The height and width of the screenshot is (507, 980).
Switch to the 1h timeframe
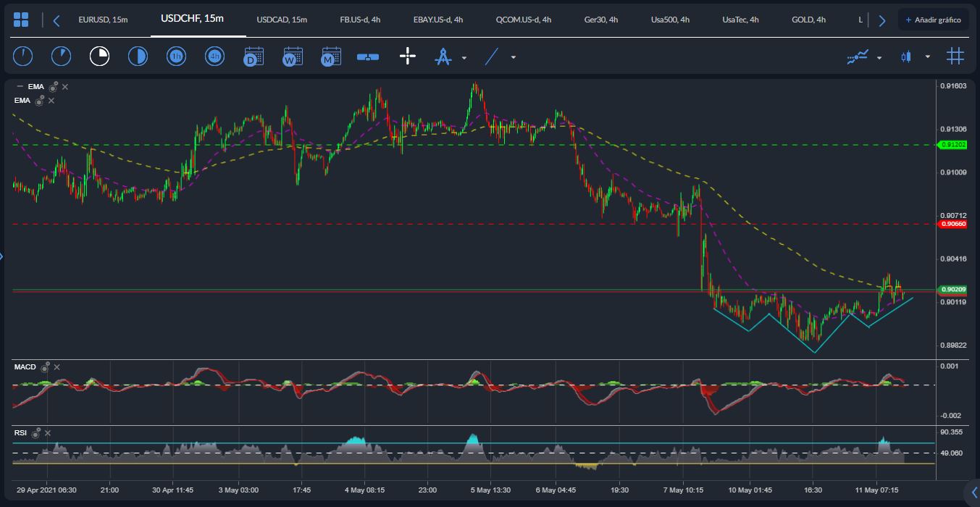pos(176,56)
